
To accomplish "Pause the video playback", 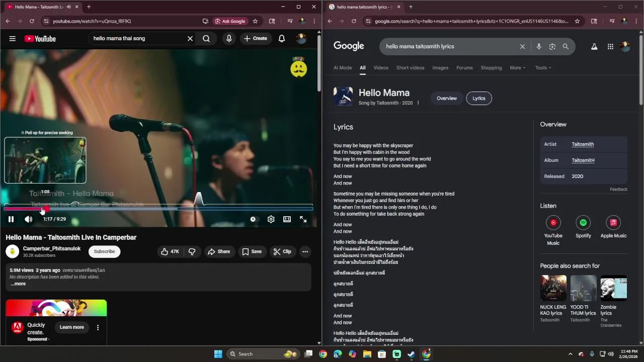I will click(x=11, y=219).
